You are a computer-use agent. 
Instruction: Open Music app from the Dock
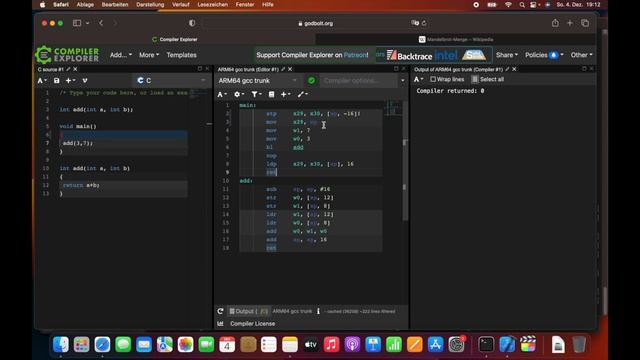(331, 344)
